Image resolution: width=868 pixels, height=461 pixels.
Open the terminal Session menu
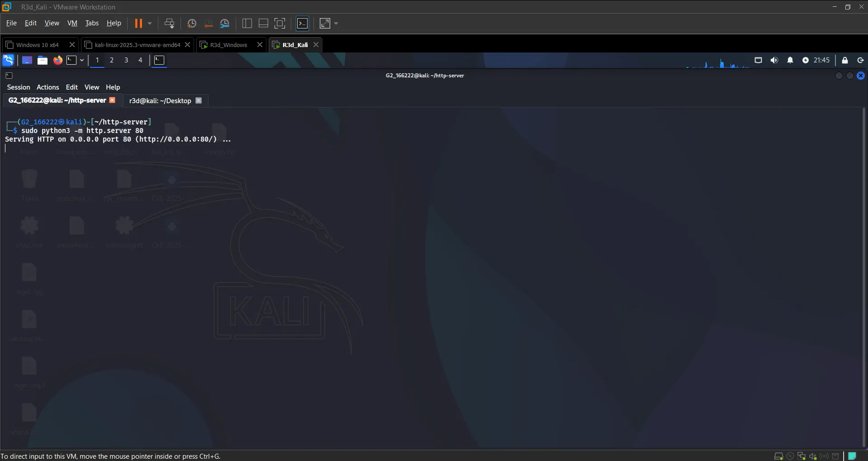(x=19, y=87)
